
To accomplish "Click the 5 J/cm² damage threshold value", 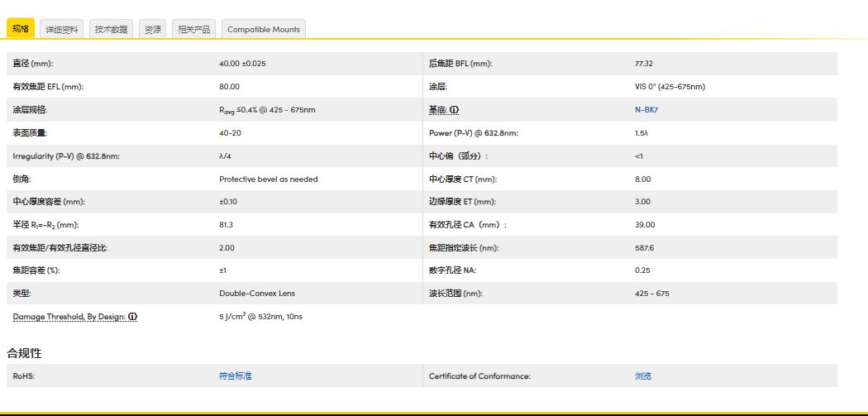I will [x=260, y=317].
